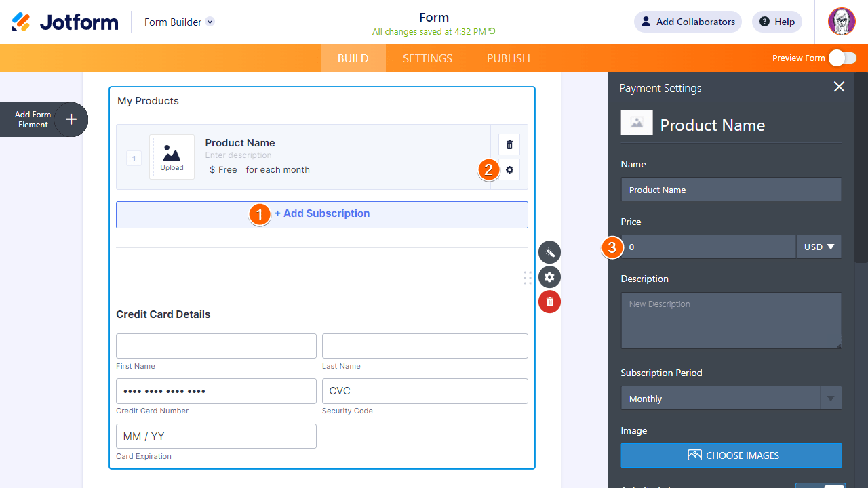Open the user avatar menu
The width and height of the screenshot is (868, 488).
pyautogui.click(x=842, y=22)
